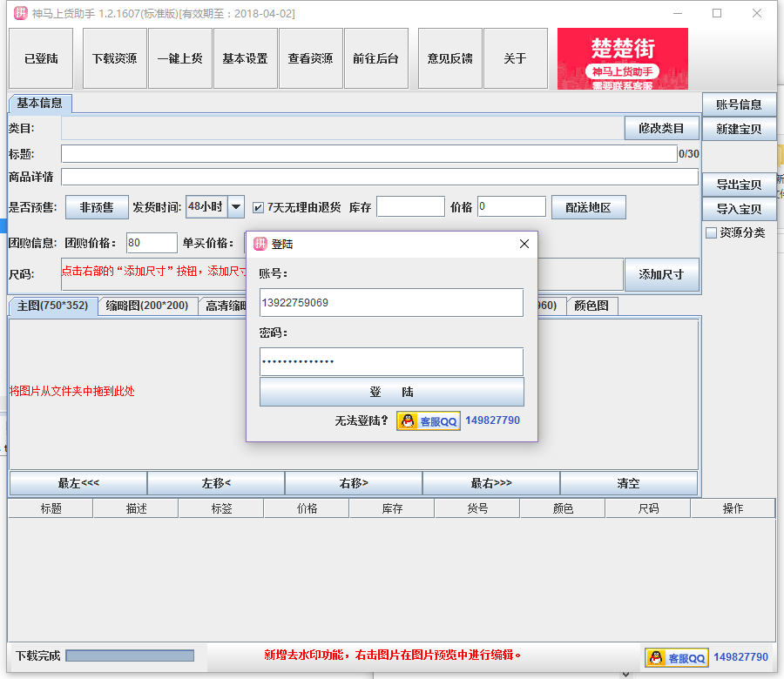
Task: Click the 标题 table column header
Action: click(51, 508)
